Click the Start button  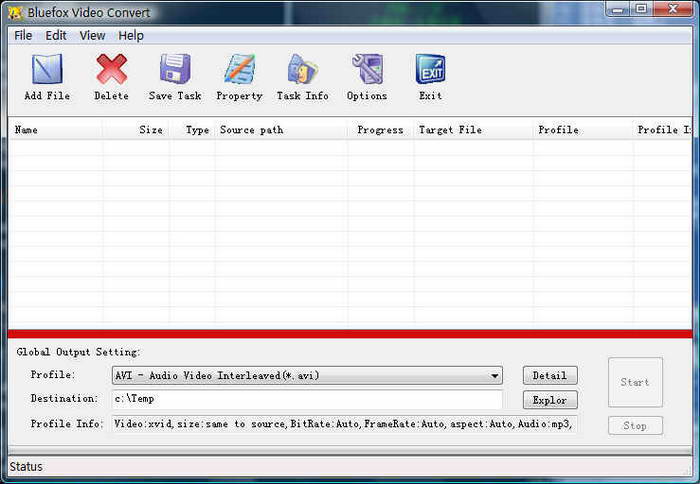635,382
